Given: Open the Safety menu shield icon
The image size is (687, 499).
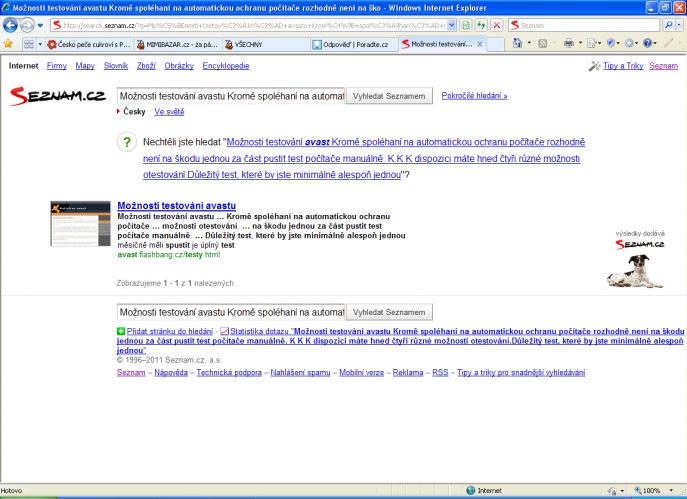Looking at the screenshot, I should (x=611, y=43).
